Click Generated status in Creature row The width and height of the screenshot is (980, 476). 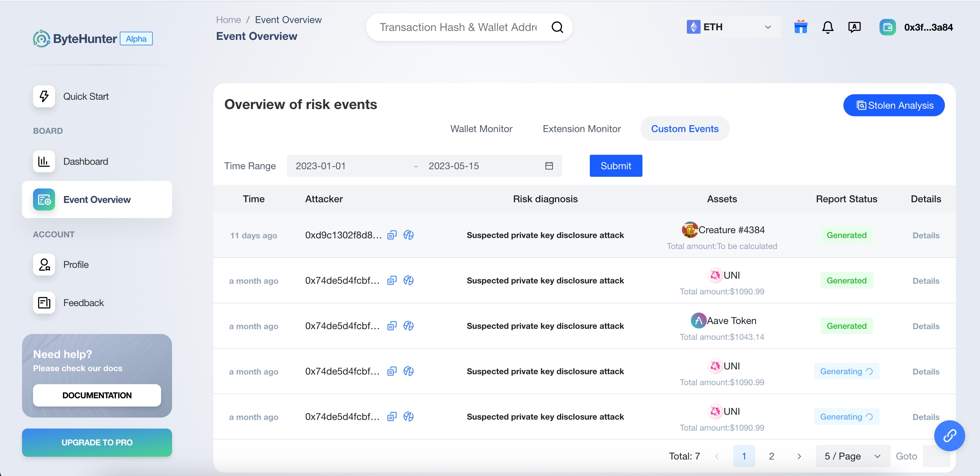click(846, 235)
